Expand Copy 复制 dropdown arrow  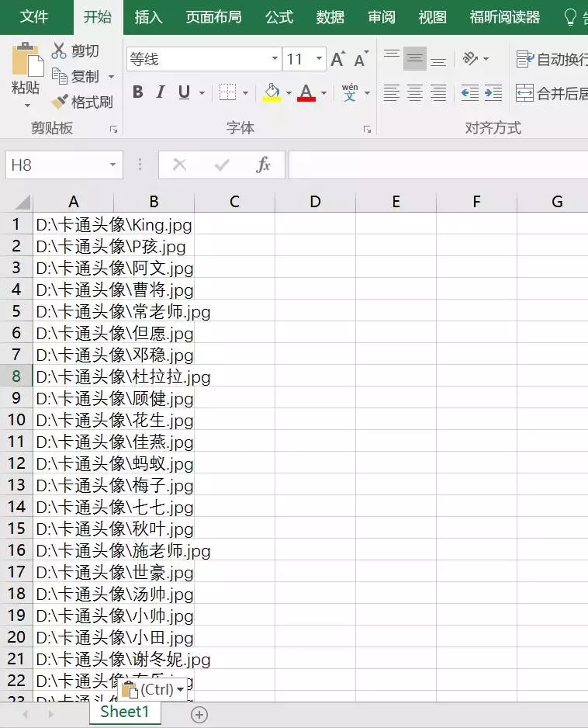112,77
